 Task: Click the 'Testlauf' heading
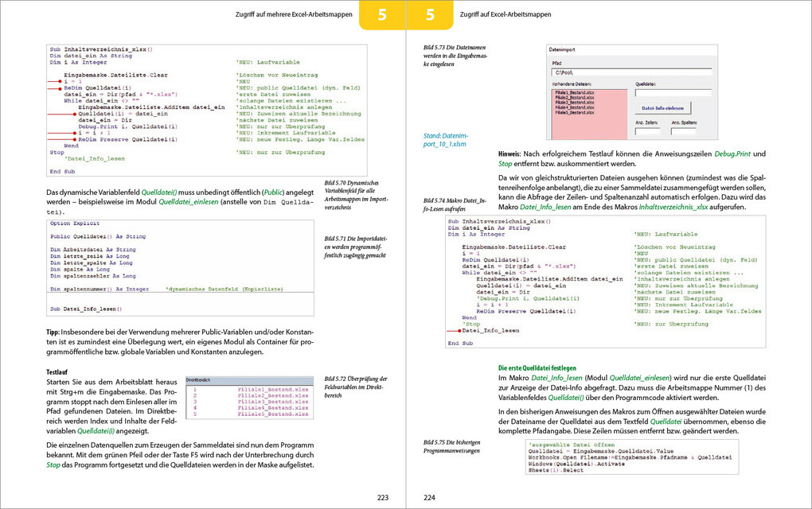(57, 372)
